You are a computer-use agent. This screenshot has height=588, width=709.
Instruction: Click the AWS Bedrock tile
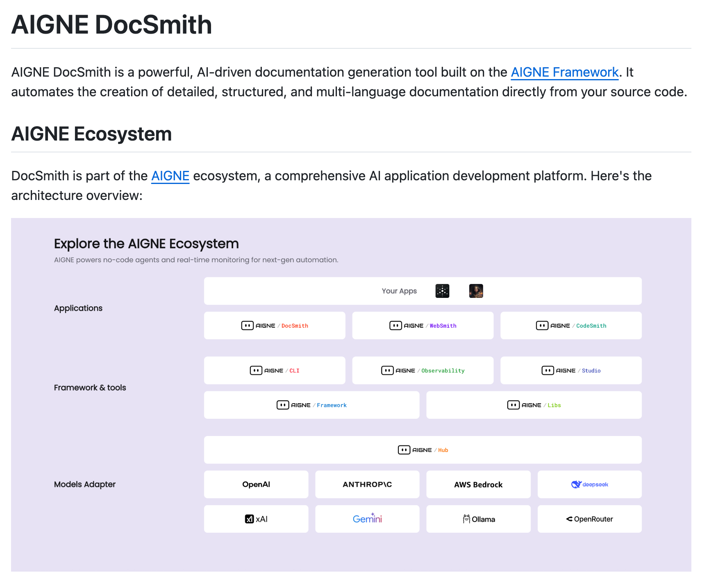(478, 484)
